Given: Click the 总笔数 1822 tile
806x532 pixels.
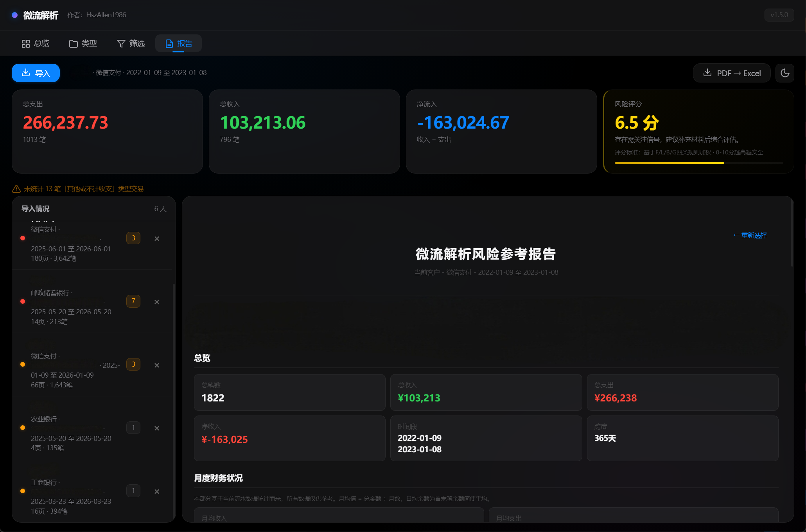Looking at the screenshot, I should 289,392.
